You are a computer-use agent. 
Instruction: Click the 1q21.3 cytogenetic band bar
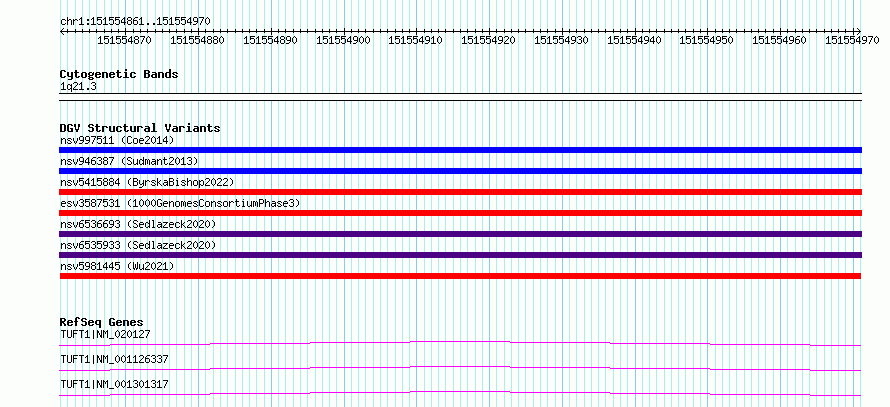point(460,96)
